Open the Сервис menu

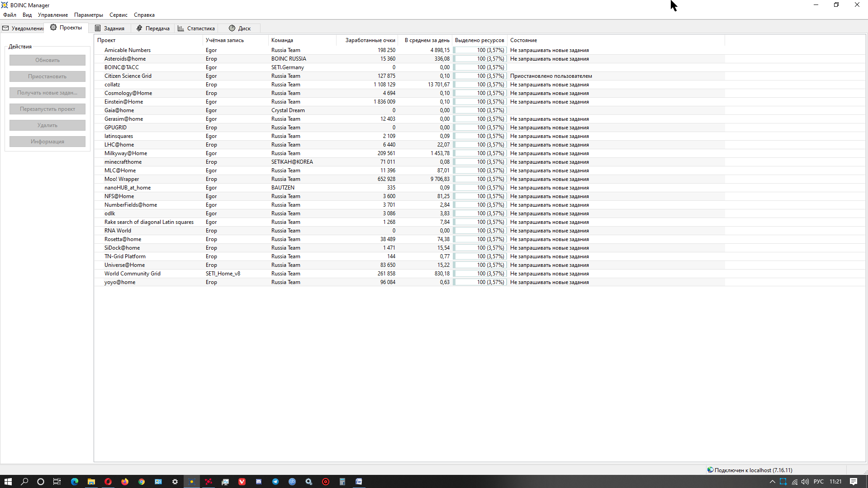point(119,15)
